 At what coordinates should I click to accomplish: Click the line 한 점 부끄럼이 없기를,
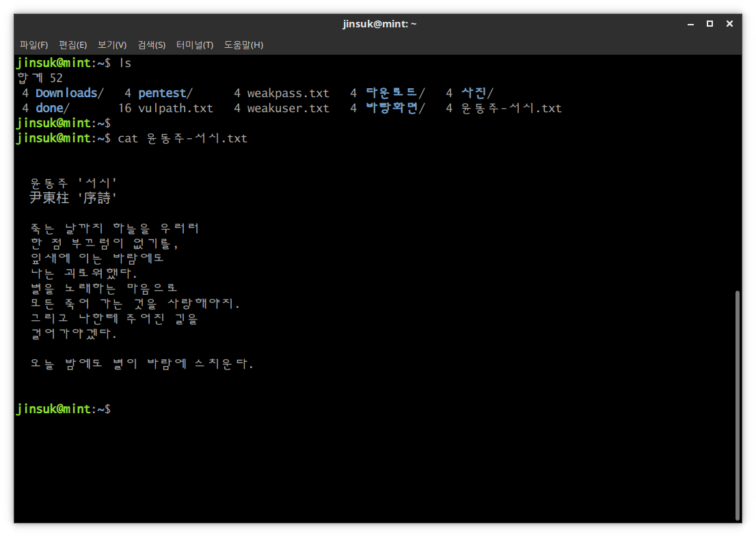coord(104,243)
